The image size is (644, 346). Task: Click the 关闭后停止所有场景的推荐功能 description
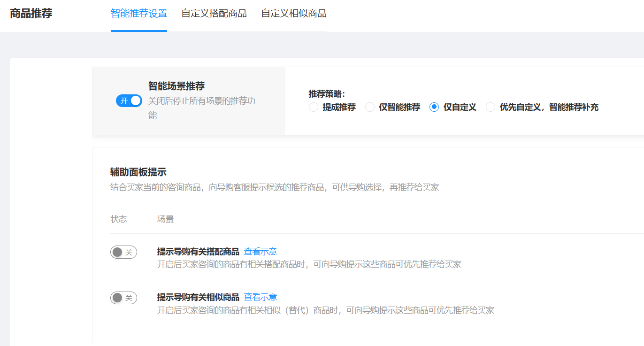point(202,108)
